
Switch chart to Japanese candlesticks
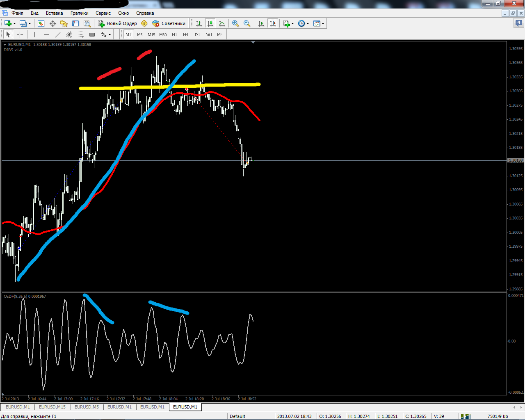point(210,23)
